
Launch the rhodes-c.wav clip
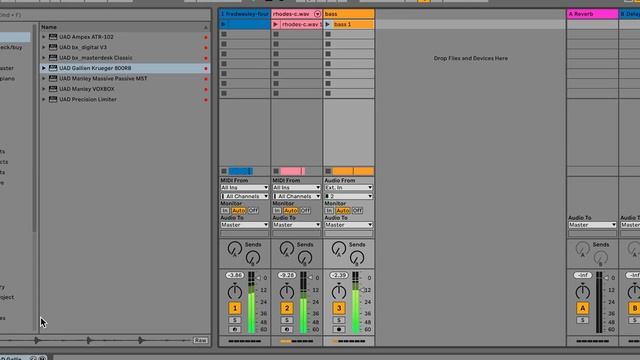point(276,24)
